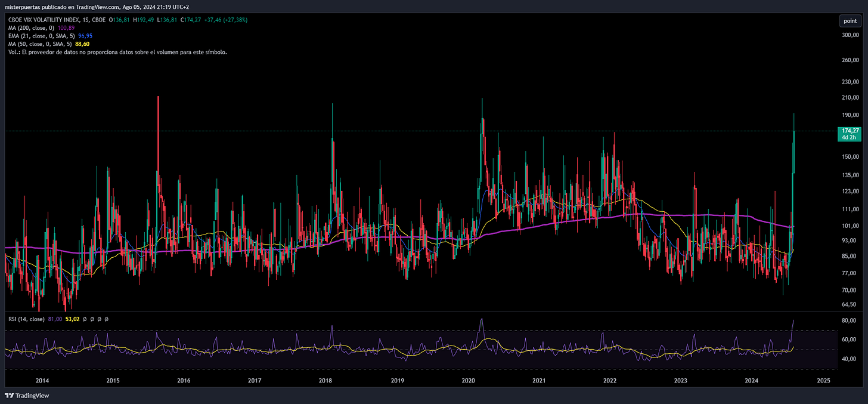The image size is (868, 404).
Task: Click the 150,00 price axis label
Action: [850, 157]
